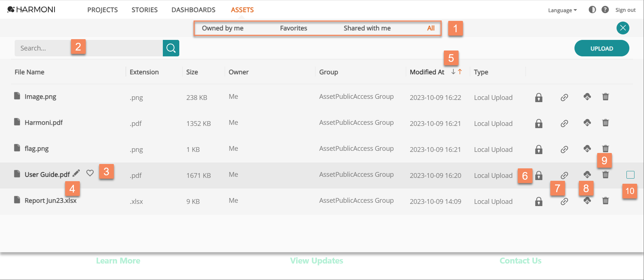Open the Language dropdown
The image size is (644, 280).
click(x=562, y=10)
